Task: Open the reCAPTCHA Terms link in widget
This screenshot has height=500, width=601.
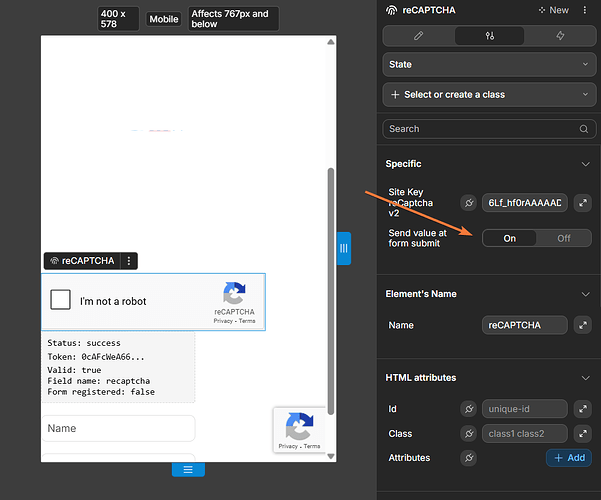Action: [x=247, y=321]
